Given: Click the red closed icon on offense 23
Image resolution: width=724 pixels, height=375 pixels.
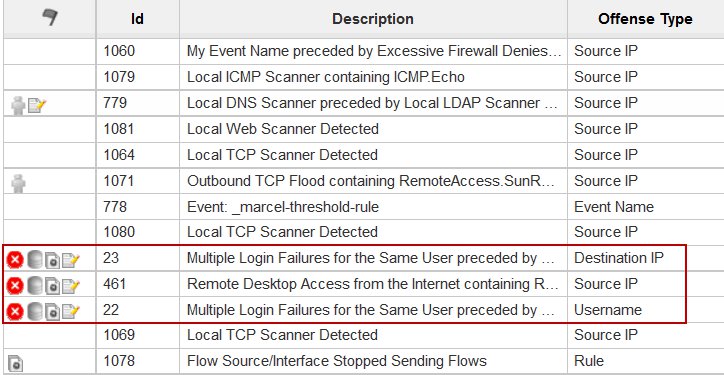Looking at the screenshot, I should click(x=15, y=260).
